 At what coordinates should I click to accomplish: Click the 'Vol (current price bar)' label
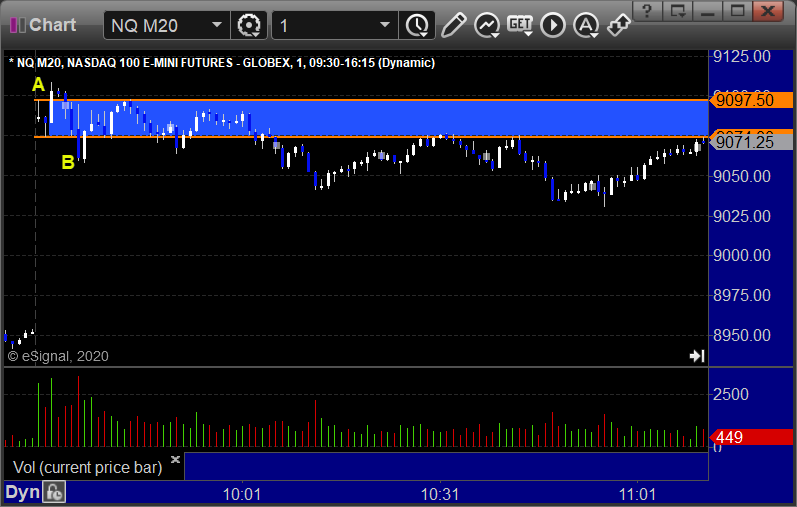[x=87, y=467]
